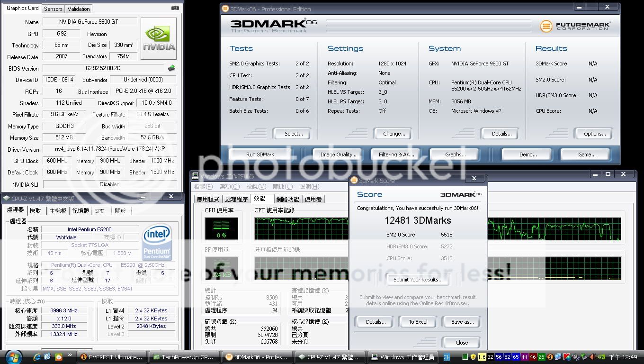Click the Run 3DMark button
The image size is (644, 364).
(260, 155)
